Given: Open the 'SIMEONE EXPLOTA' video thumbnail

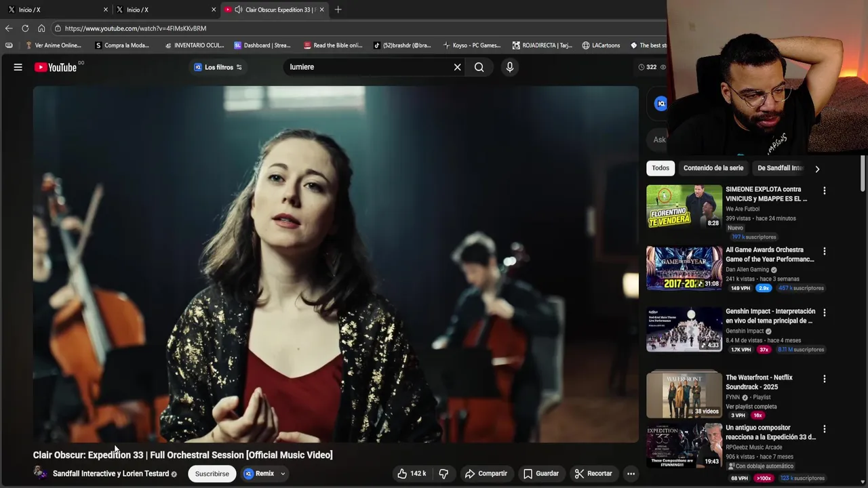Looking at the screenshot, I should [x=684, y=207].
